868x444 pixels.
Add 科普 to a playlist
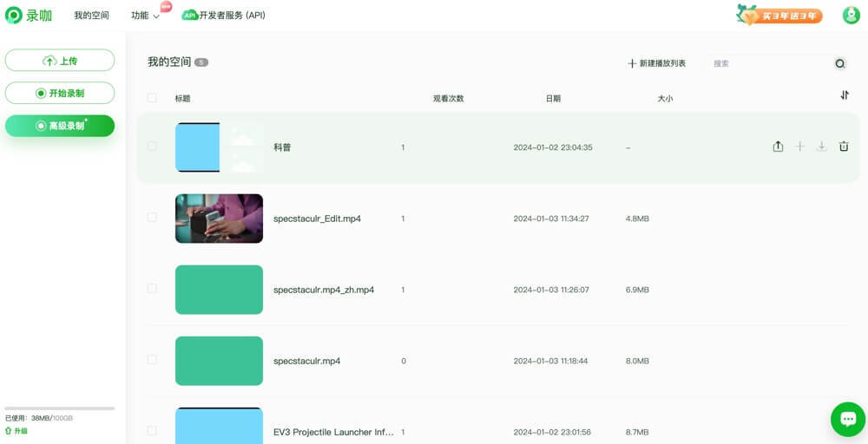(x=799, y=147)
